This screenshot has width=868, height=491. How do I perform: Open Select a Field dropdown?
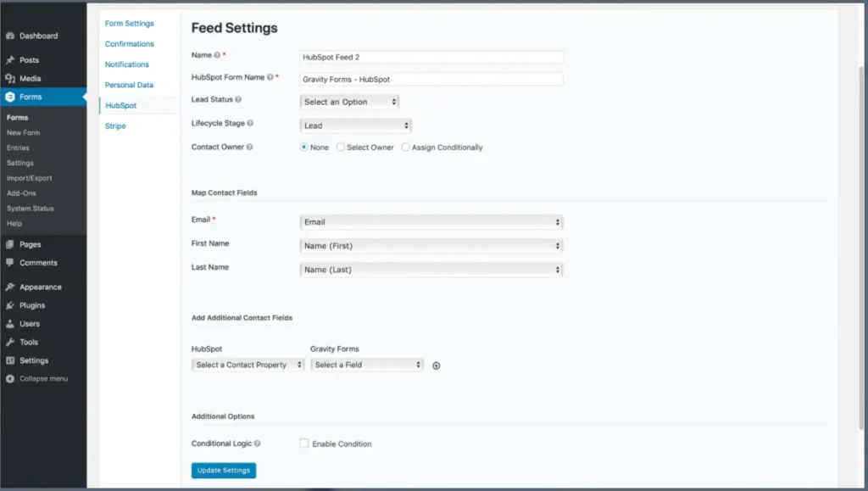point(366,365)
